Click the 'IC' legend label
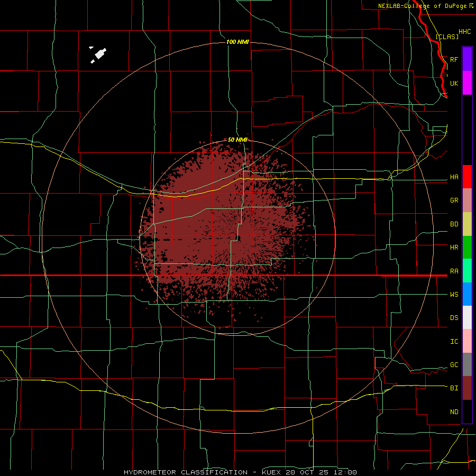The width and height of the screenshot is (476, 476). coord(454,341)
